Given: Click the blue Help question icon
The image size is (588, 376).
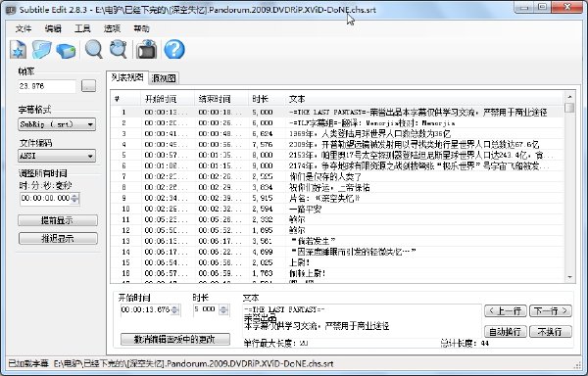Looking at the screenshot, I should (x=174, y=49).
